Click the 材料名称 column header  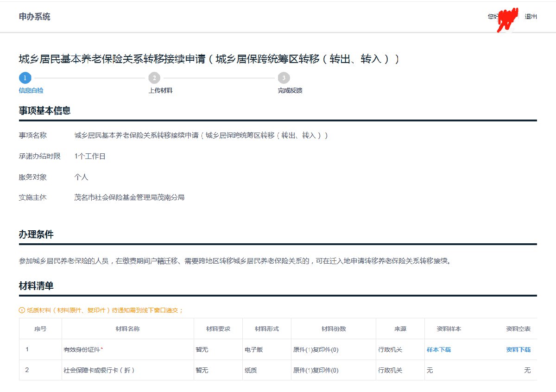click(127, 329)
